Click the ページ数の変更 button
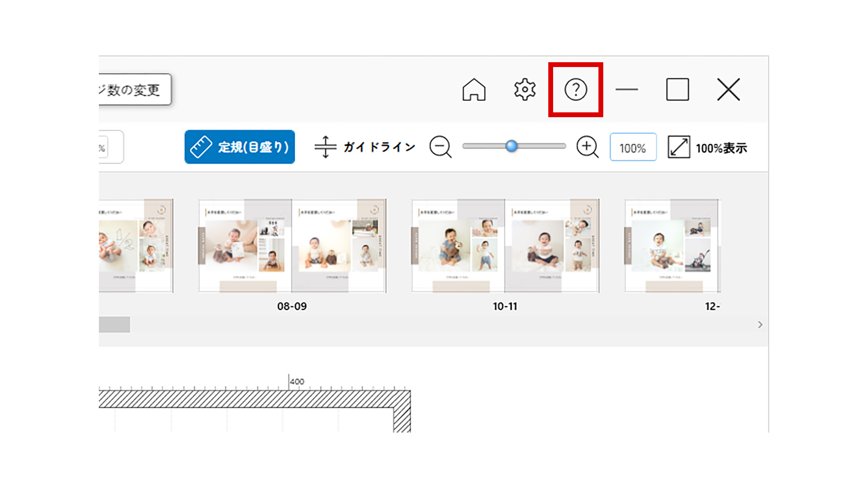The image size is (868, 488). click(x=135, y=89)
